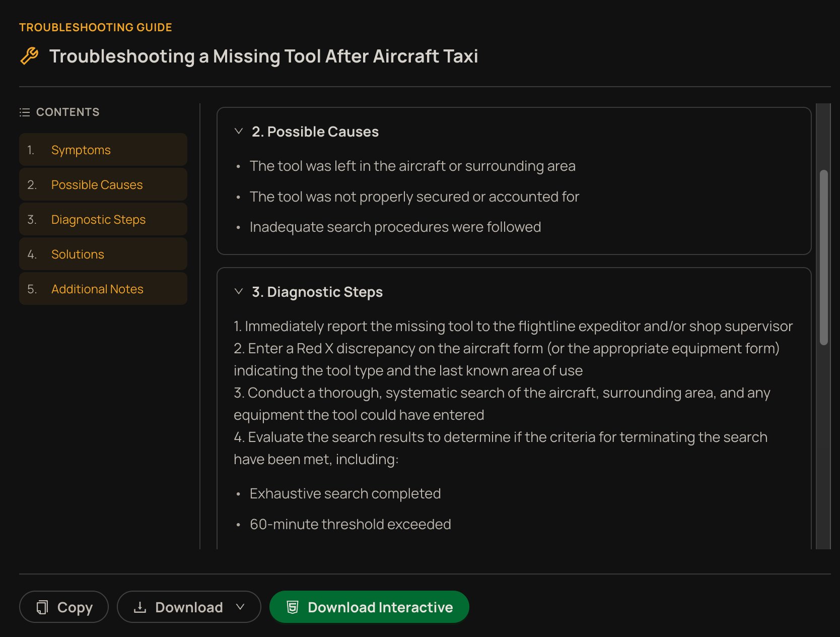Viewport: 840px width, 637px height.
Task: Click the wrench icon beside the title
Action: click(x=29, y=56)
